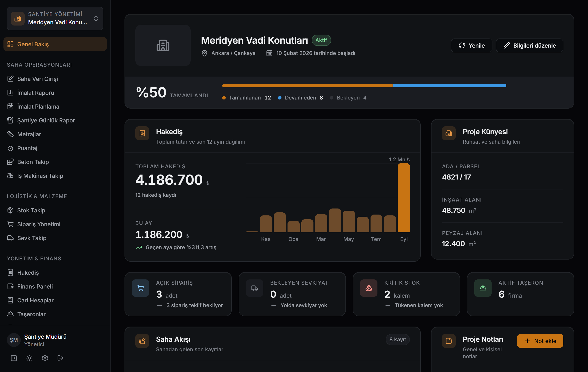Click the 8 kayıt badge
Image resolution: width=588 pixels, height=372 pixels.
pyautogui.click(x=398, y=340)
